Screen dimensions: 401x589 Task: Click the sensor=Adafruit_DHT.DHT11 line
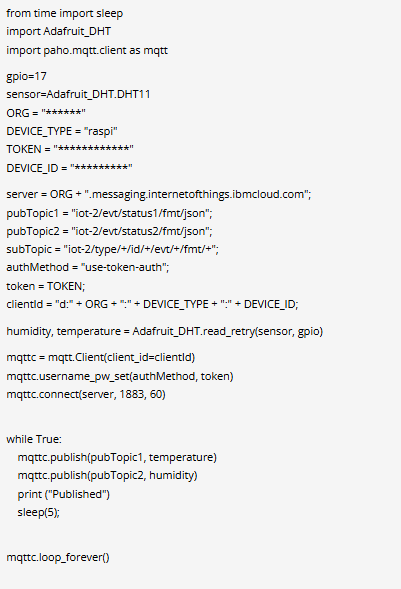[x=78, y=94]
